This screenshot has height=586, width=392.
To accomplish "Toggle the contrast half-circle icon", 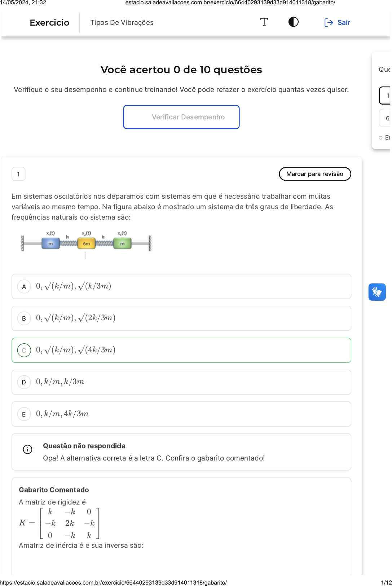I will [293, 22].
